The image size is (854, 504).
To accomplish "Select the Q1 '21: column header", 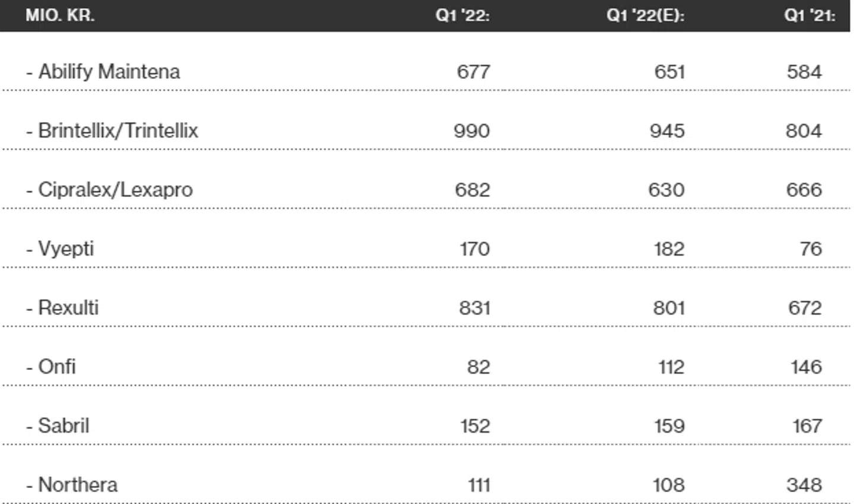I will (810, 15).
